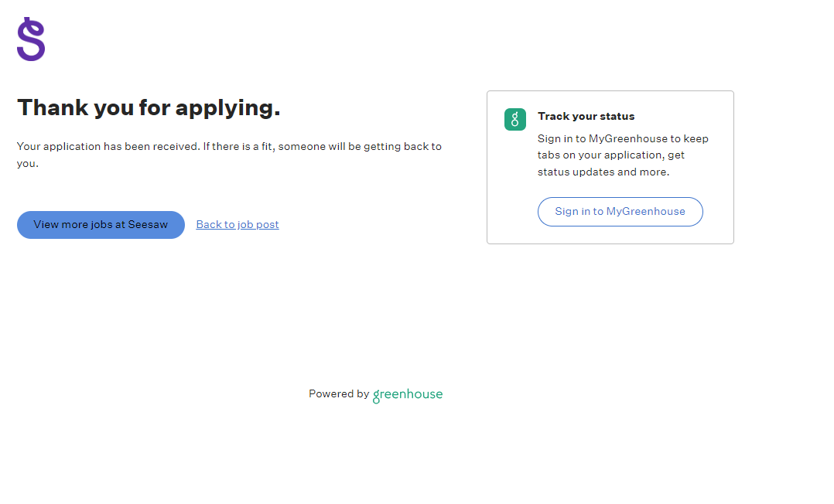Click the word "status" in the card title
This screenshot has width=834, height=504.
point(617,117)
